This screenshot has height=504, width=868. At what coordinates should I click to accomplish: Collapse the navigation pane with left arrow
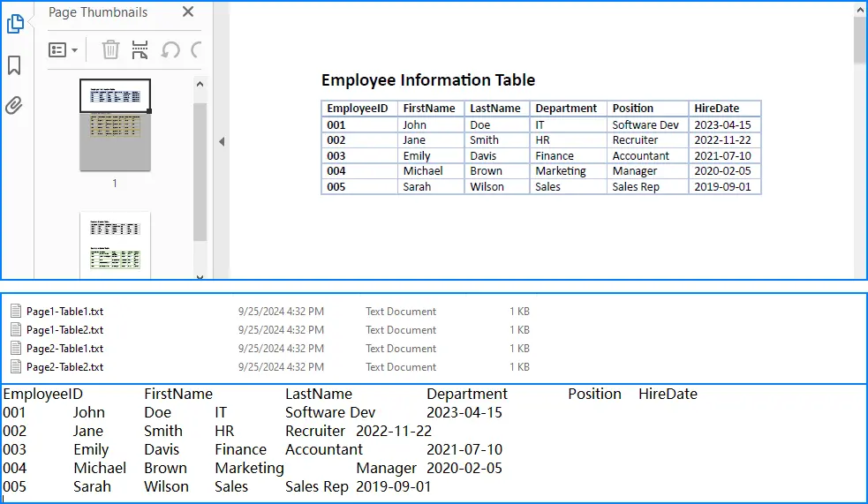222,141
